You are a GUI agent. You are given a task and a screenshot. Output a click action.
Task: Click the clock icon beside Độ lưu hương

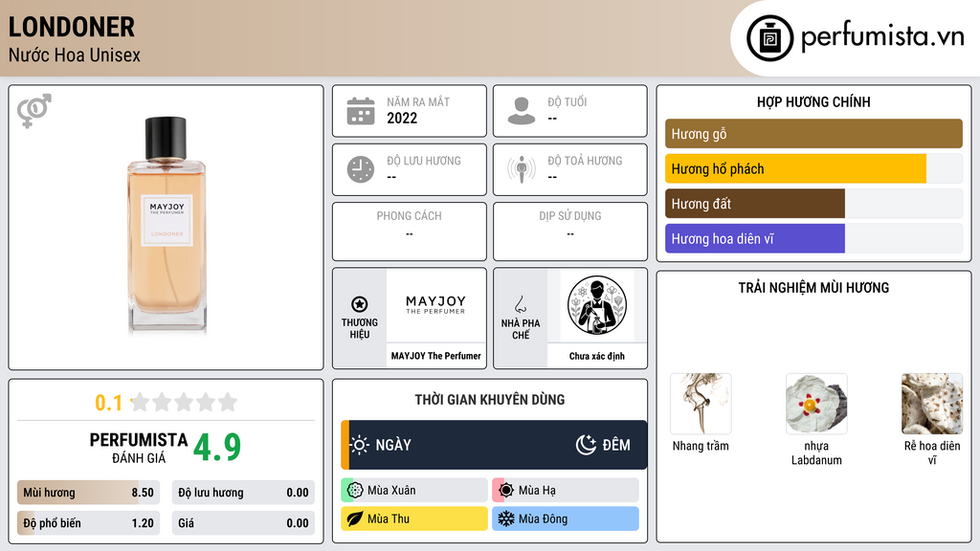361,169
